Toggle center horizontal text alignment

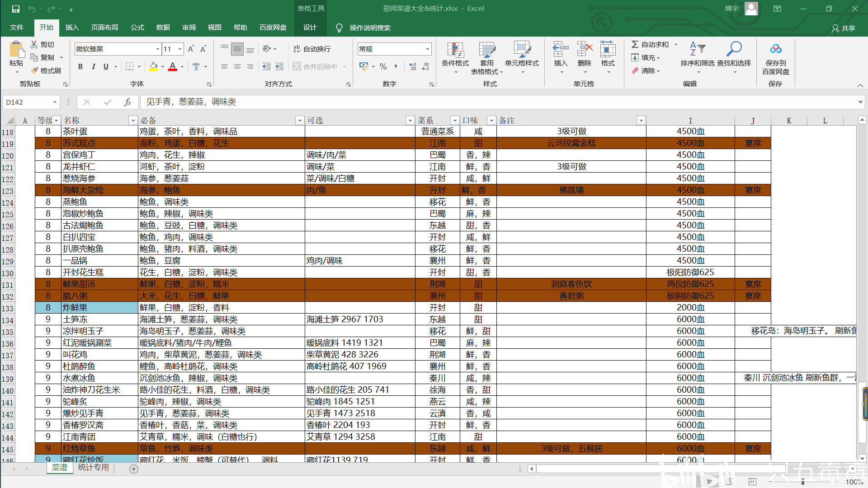tap(237, 66)
